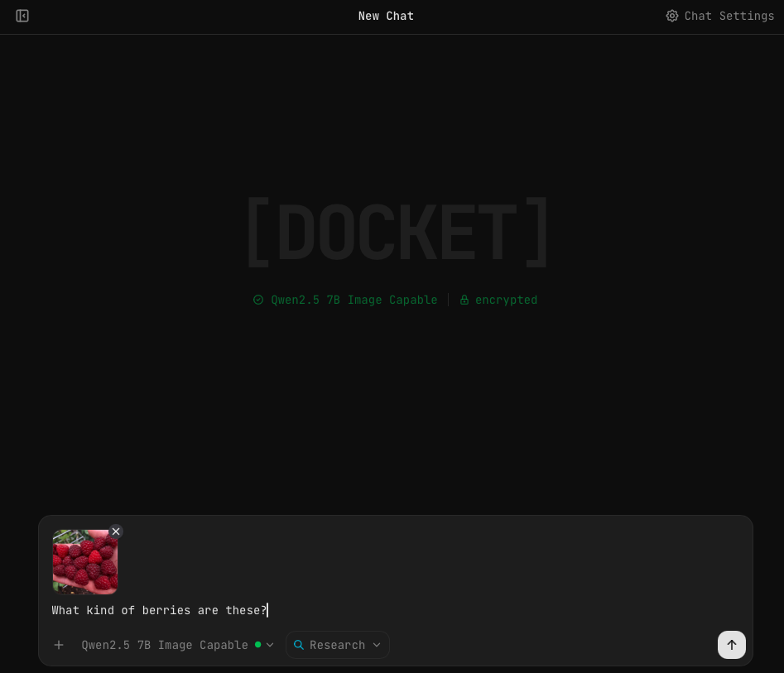Toggle the green model status dot

coord(258,644)
